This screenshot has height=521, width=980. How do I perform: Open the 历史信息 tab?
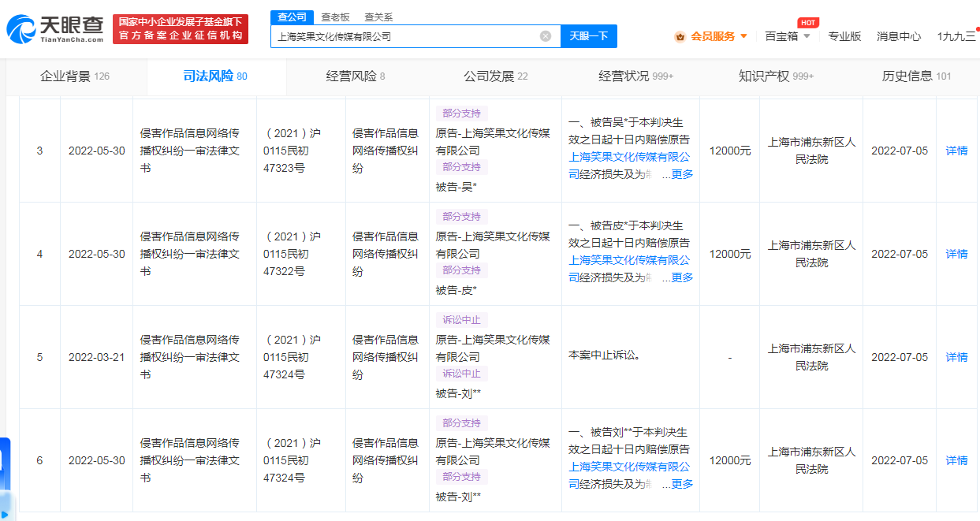coord(916,76)
